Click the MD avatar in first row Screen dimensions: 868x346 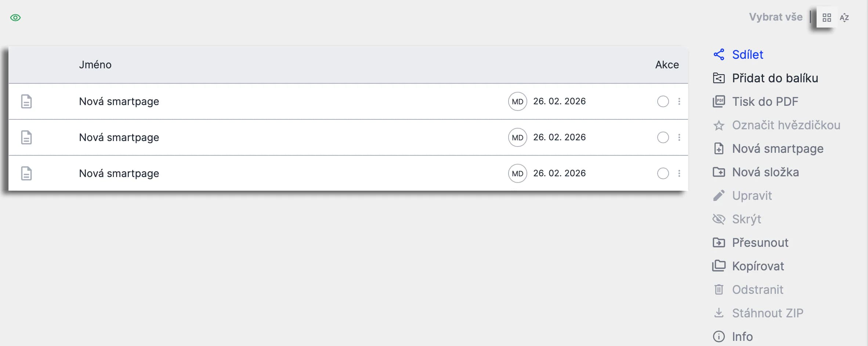click(x=517, y=101)
